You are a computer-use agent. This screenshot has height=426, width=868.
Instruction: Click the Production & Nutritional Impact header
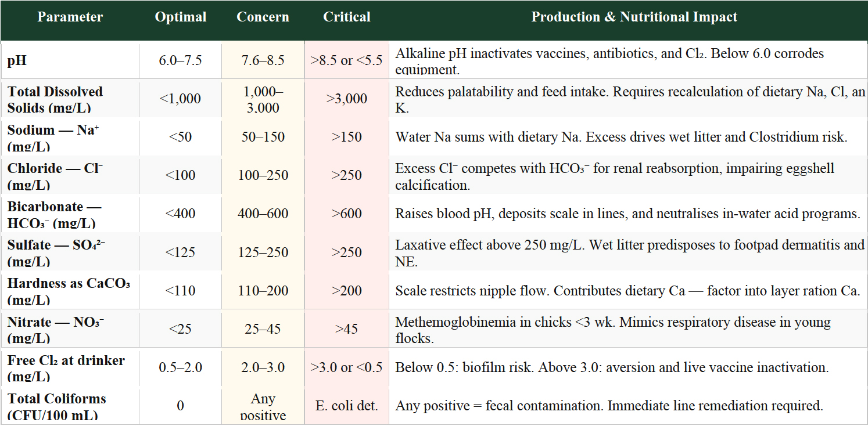[634, 17]
